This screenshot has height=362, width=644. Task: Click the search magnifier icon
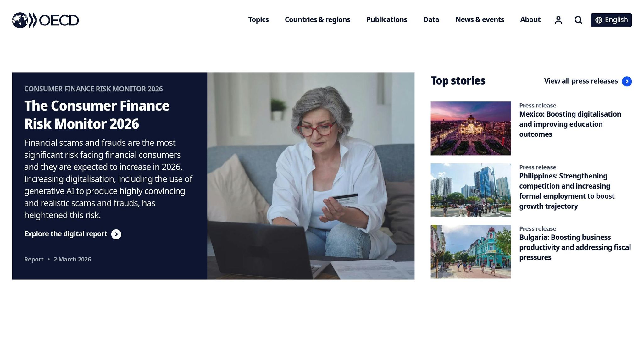(578, 20)
